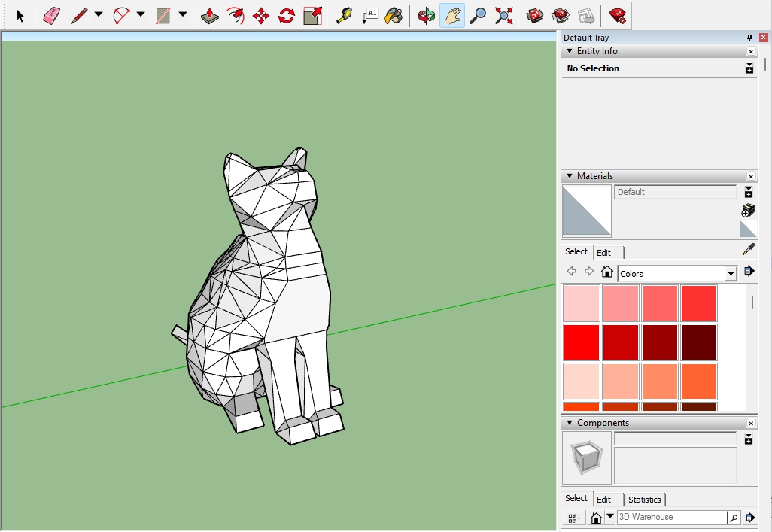This screenshot has height=532, width=772.
Task: Select the Rotate tool
Action: 286,14
